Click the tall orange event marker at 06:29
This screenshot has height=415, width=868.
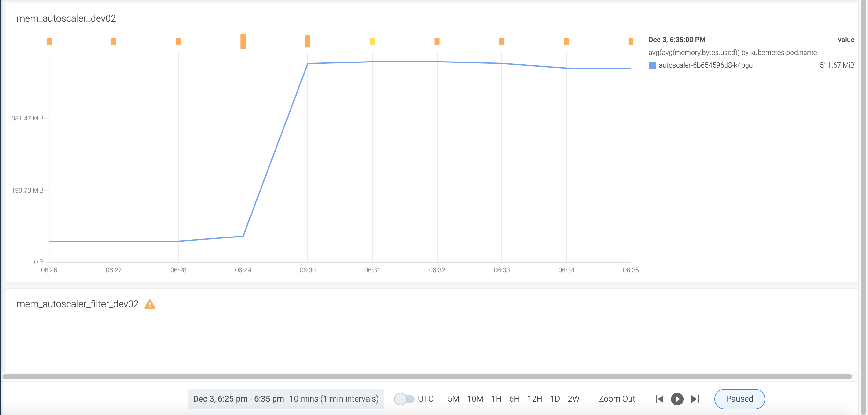243,41
